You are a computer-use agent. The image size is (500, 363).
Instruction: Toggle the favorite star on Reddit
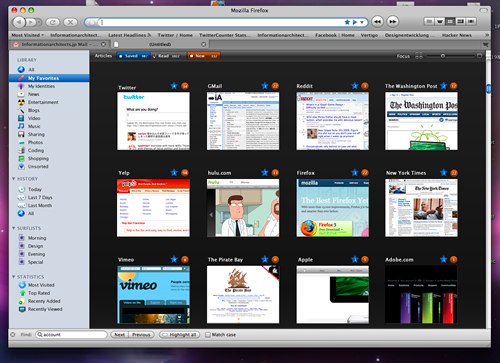tap(355, 86)
